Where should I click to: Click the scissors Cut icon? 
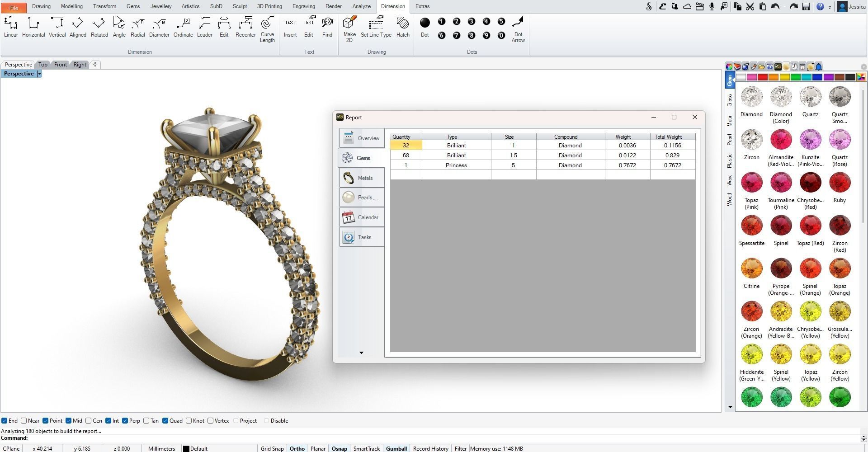click(x=750, y=6)
